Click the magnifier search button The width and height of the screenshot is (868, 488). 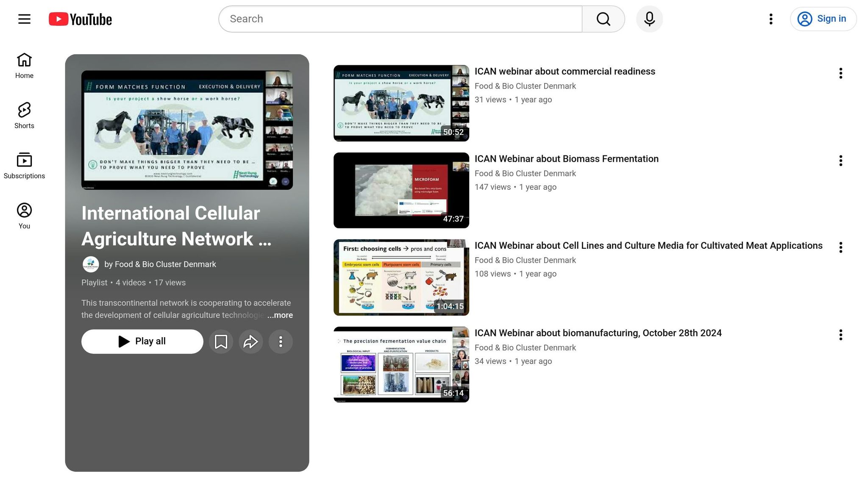coord(603,19)
